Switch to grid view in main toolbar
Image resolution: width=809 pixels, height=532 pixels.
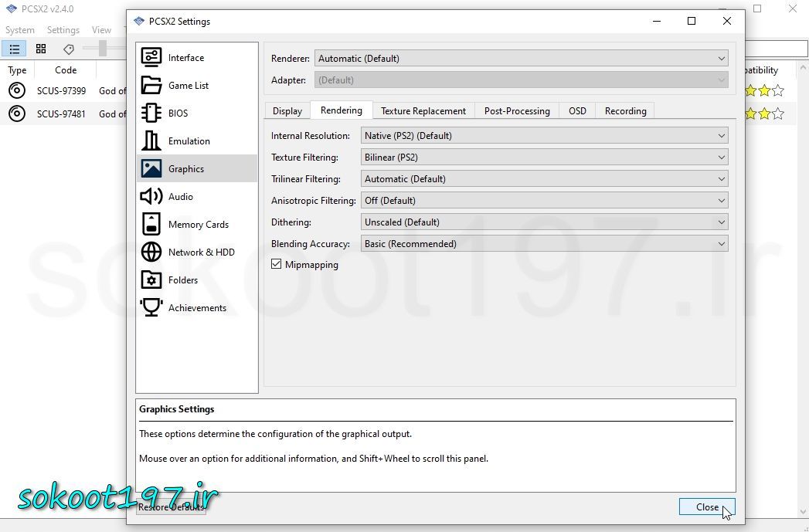41,49
